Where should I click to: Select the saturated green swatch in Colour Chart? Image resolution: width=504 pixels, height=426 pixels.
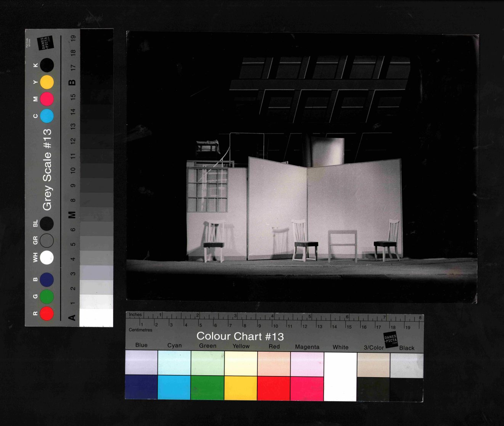pos(207,387)
